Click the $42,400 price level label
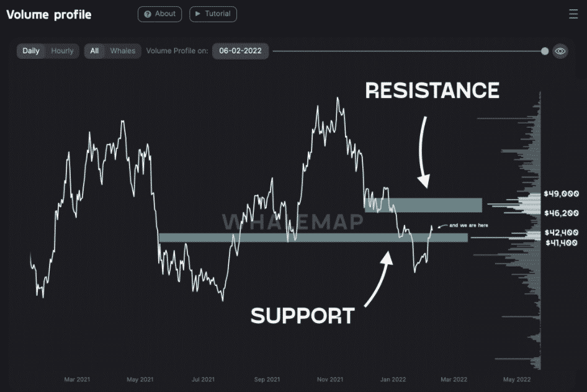Viewport: 587px width, 392px height. click(x=560, y=233)
